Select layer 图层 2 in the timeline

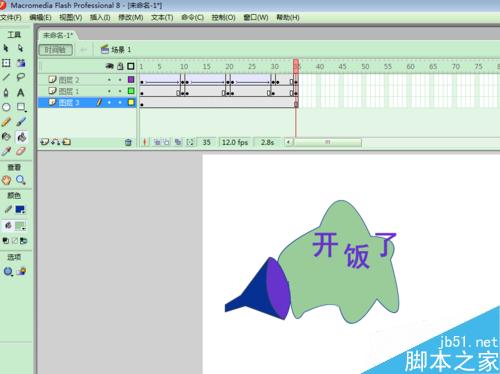click(69, 80)
